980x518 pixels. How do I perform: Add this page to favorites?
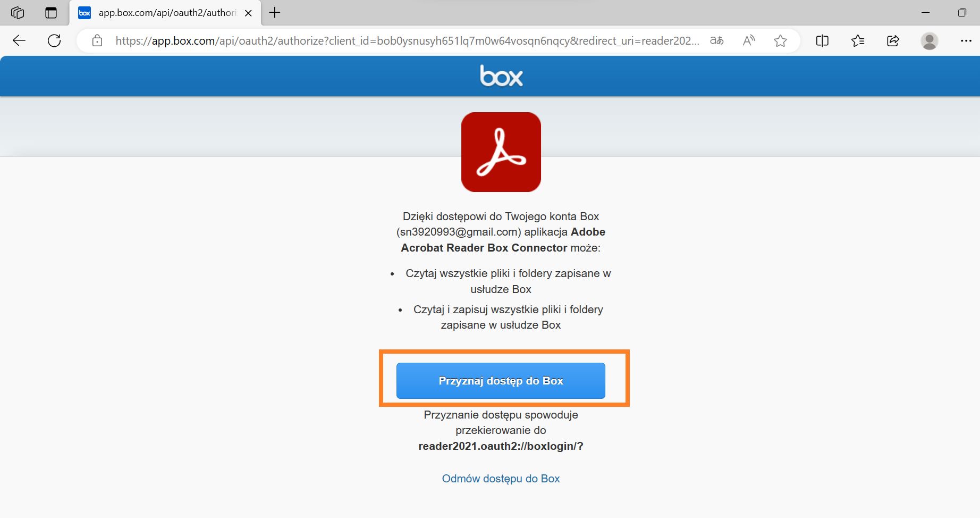780,40
